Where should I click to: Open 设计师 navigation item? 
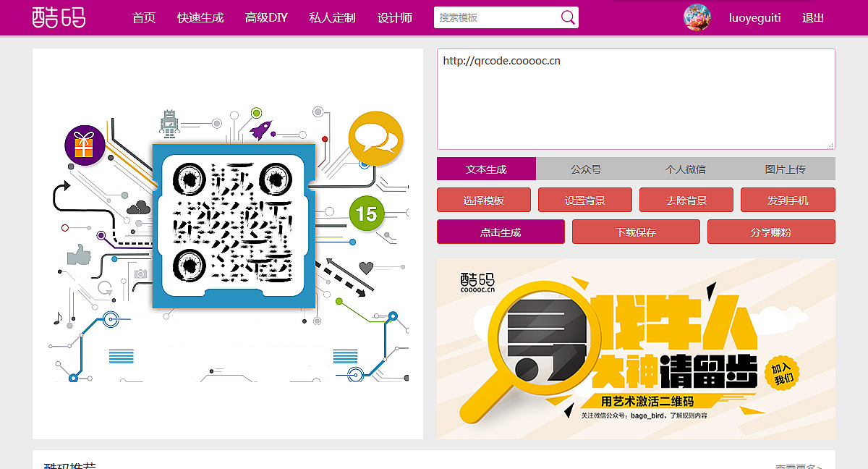point(395,17)
